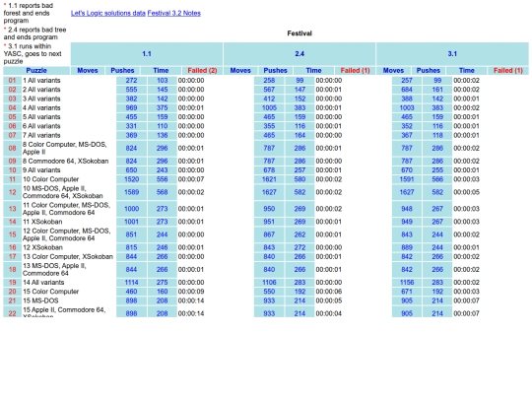The height and width of the screenshot is (399, 532).
Task: Click value 851 in row 15
Action: tap(131, 234)
